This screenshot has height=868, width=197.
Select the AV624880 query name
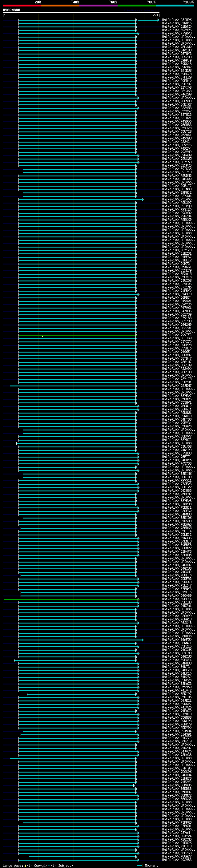pos(11,10)
